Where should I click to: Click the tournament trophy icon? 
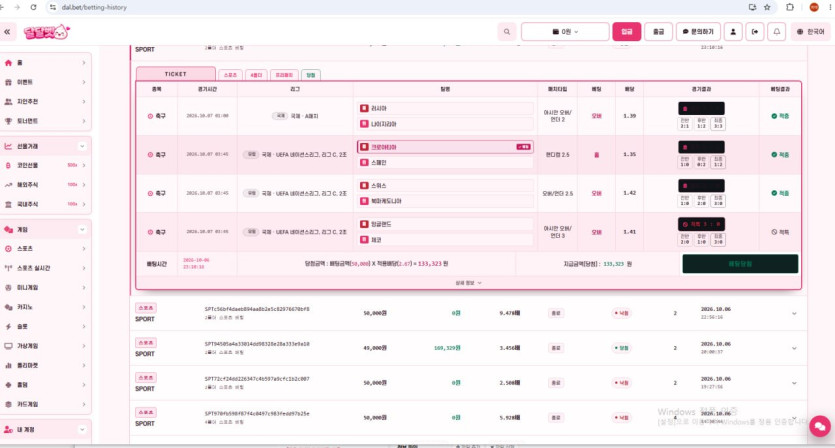tap(8, 121)
